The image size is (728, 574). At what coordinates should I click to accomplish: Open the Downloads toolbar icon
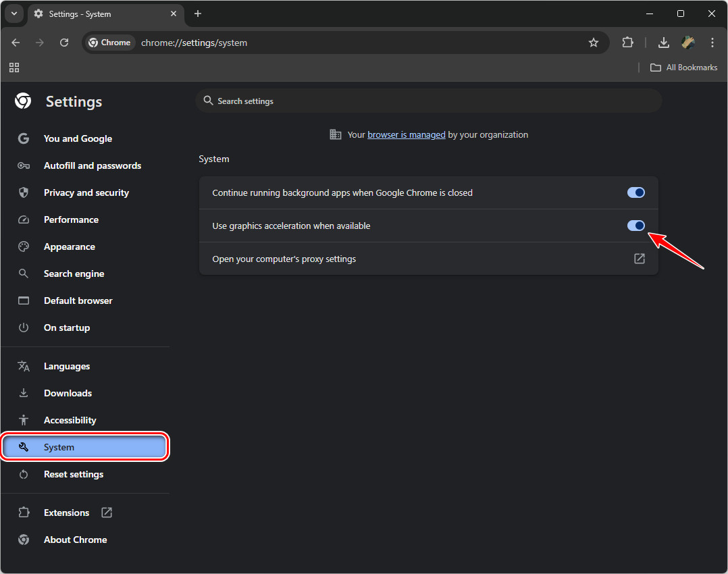point(664,43)
